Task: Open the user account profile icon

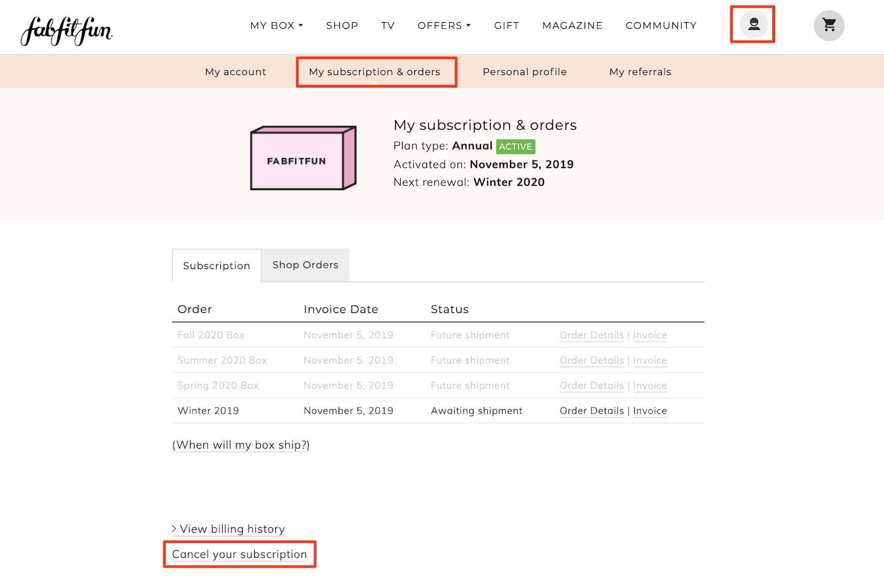Action: 754,25
